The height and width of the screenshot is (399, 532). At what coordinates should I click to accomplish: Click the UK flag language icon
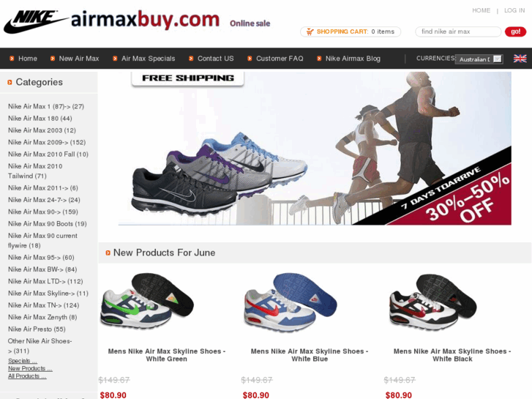coord(520,59)
